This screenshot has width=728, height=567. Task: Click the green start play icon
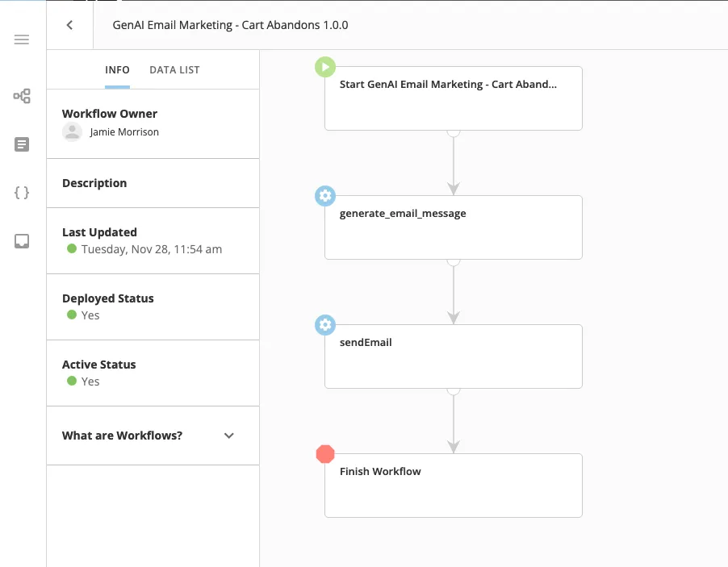[325, 67]
